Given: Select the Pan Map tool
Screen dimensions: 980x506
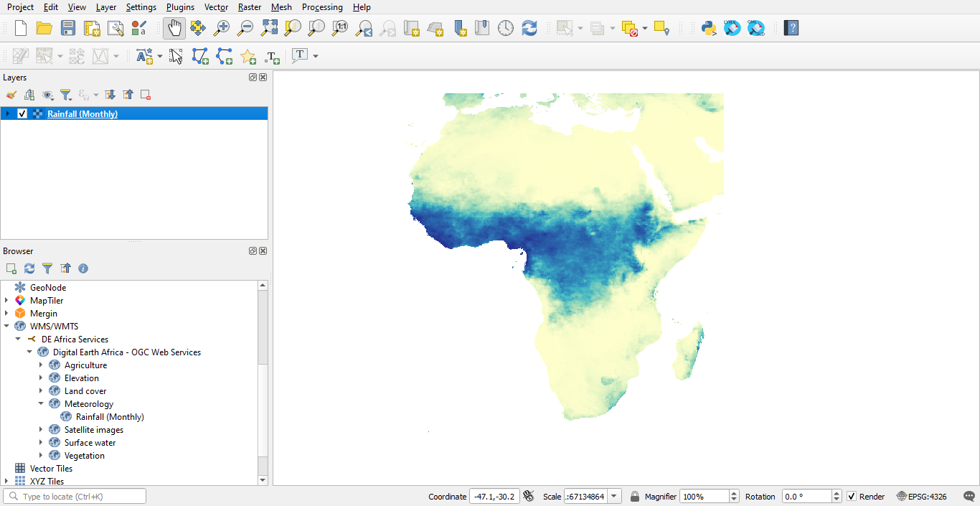Looking at the screenshot, I should 174,28.
